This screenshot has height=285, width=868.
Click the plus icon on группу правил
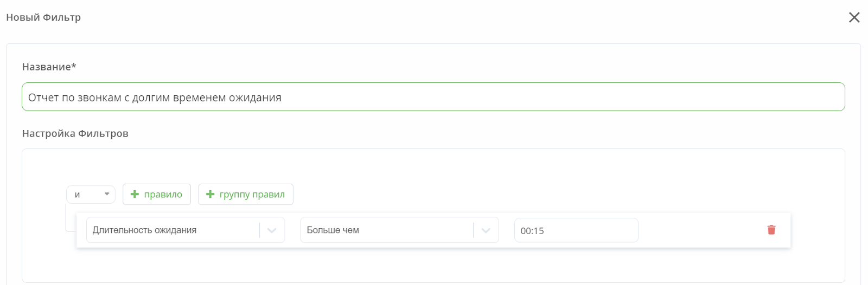coord(210,194)
